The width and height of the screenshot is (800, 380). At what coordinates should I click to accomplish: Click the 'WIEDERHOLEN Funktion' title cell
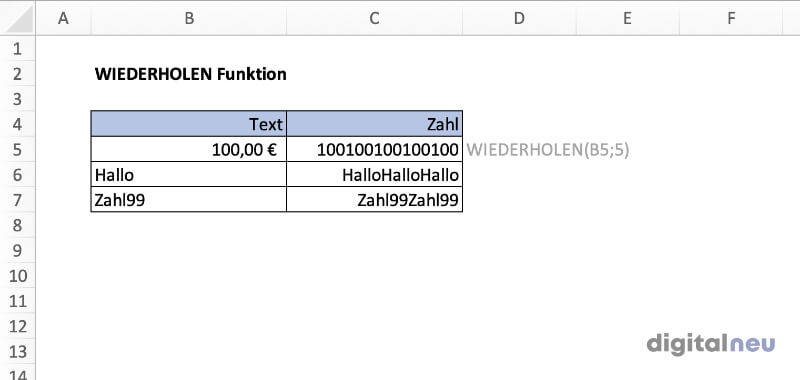(x=190, y=74)
